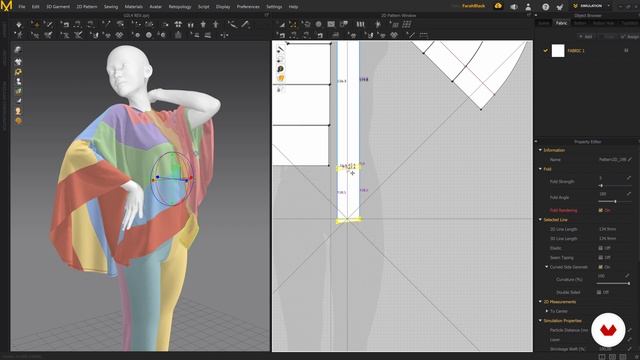Click the 3D tape measure icon
Screen dimensions: 640x360
pos(233,24)
